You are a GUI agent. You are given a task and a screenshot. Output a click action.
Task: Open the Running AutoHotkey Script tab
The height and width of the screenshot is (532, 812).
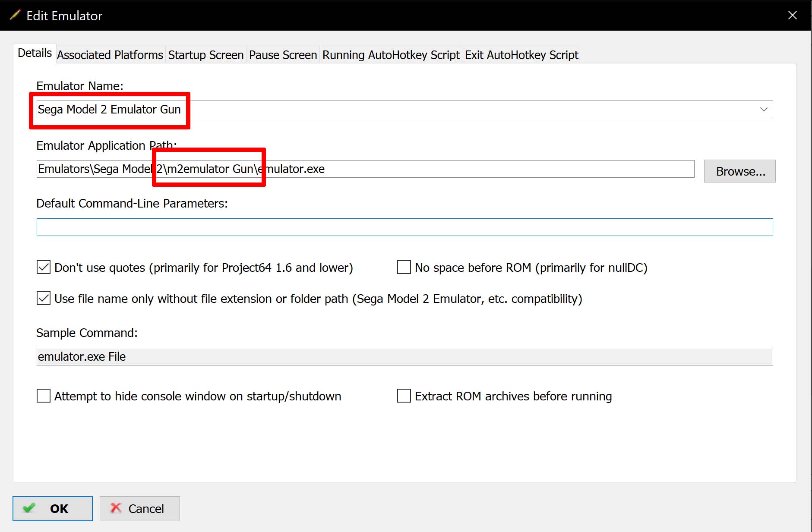[391, 55]
